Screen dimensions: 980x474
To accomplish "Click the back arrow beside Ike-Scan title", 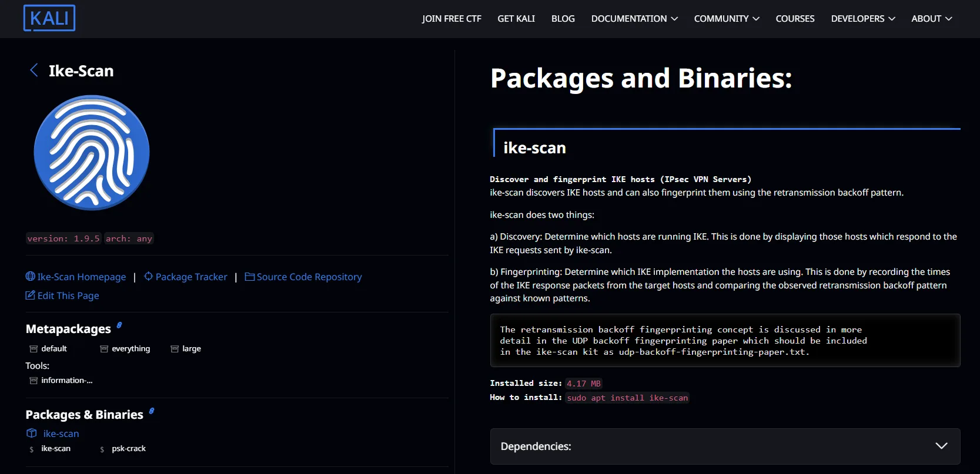I will (34, 70).
